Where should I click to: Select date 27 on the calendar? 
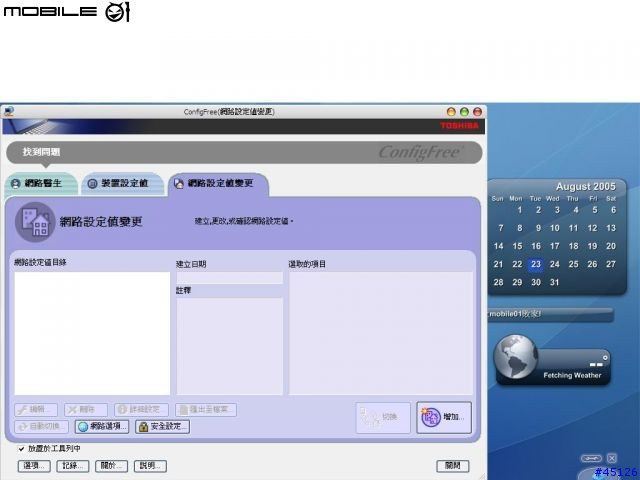point(611,264)
